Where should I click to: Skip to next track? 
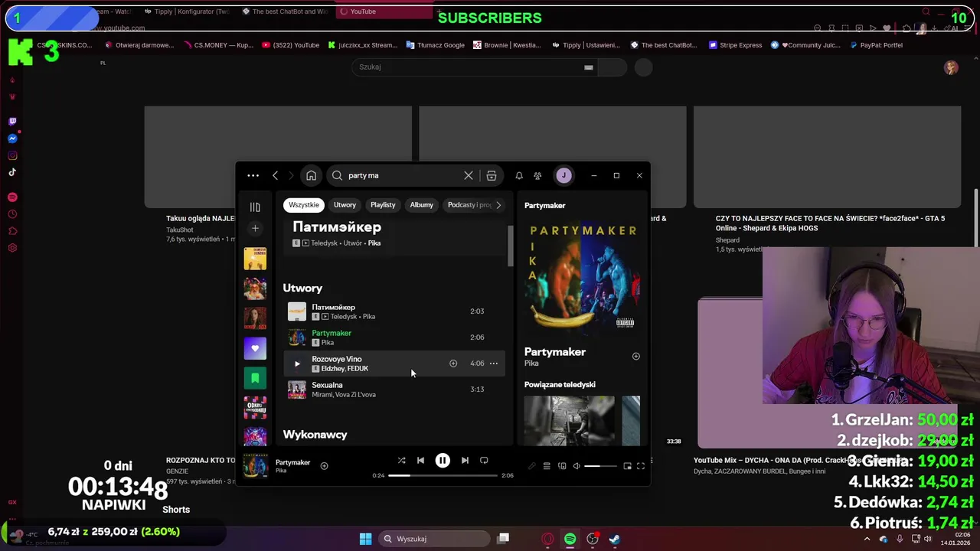(465, 461)
